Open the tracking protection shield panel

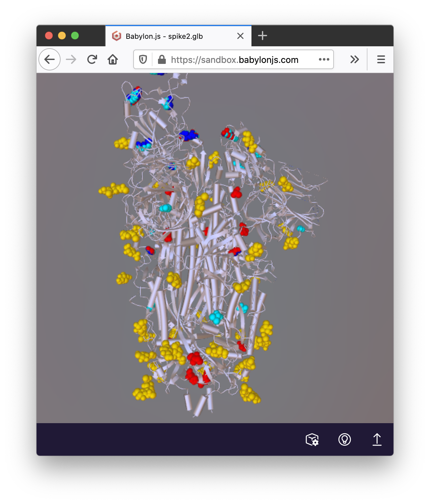click(x=143, y=59)
